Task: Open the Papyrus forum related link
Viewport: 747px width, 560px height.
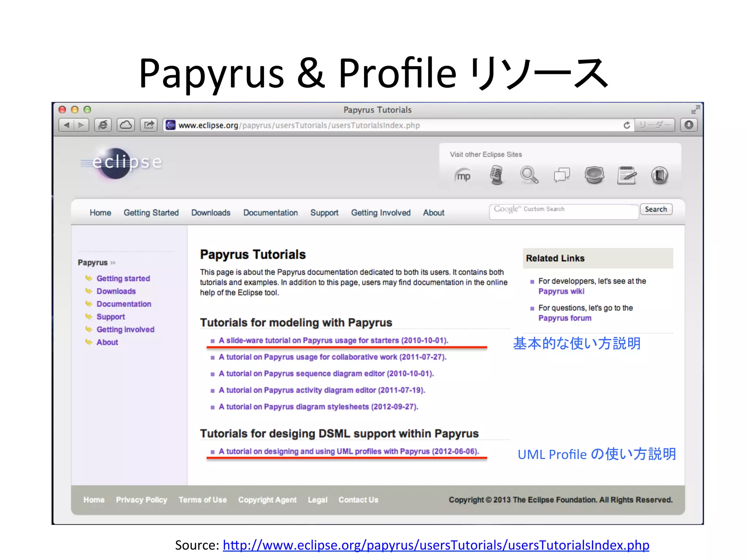Action: (565, 318)
